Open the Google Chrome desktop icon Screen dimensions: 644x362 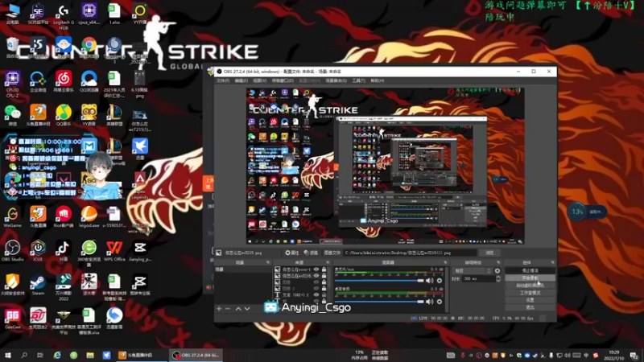(x=89, y=48)
